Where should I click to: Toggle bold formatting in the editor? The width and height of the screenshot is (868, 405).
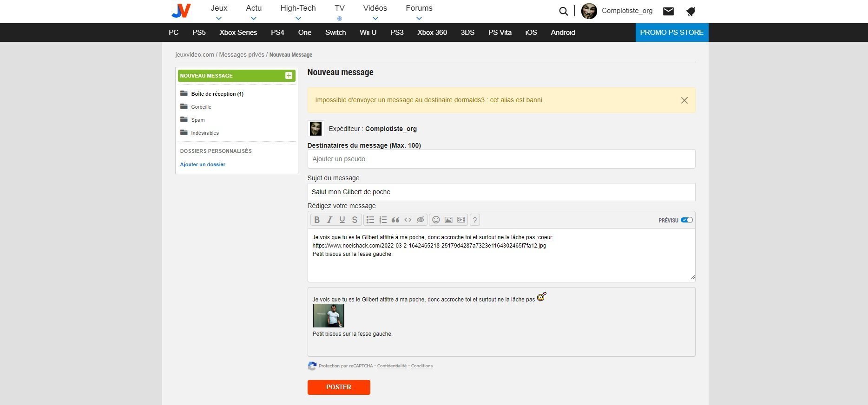point(317,220)
